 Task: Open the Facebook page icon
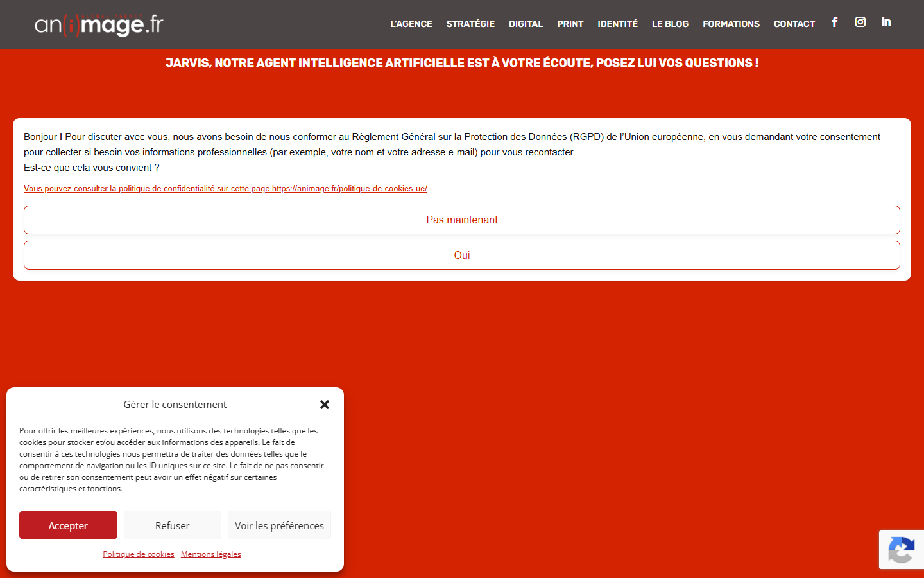pos(835,22)
